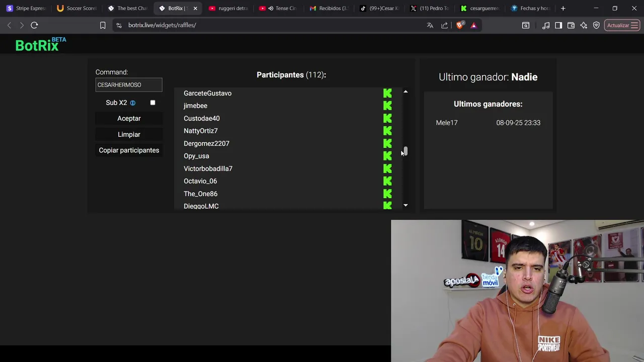Click winner date 08-09-25 23:33

518,123
